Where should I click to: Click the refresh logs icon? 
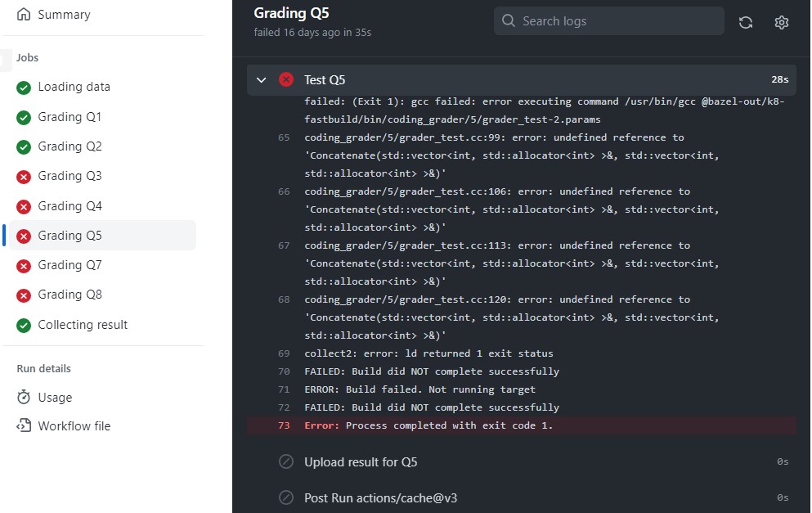[745, 22]
